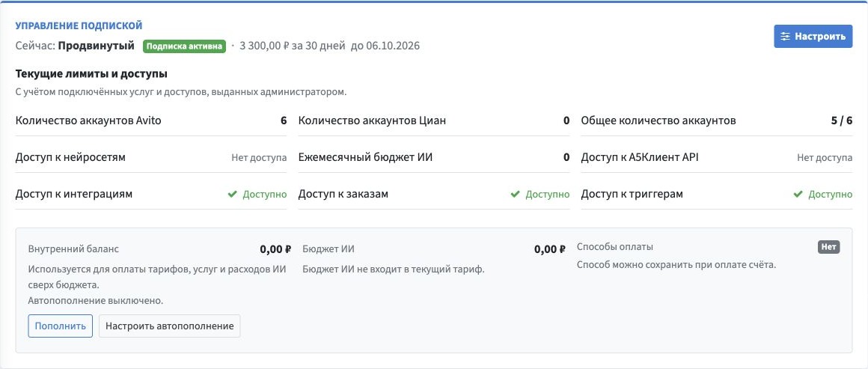Click the Общее количество аккаунтов label
Screen dimensions: 868x369
coord(658,121)
